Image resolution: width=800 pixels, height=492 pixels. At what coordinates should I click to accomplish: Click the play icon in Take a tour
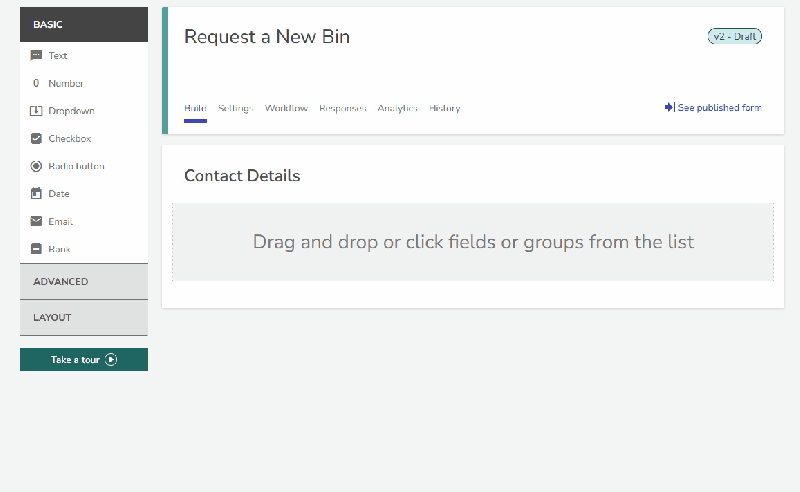click(111, 359)
